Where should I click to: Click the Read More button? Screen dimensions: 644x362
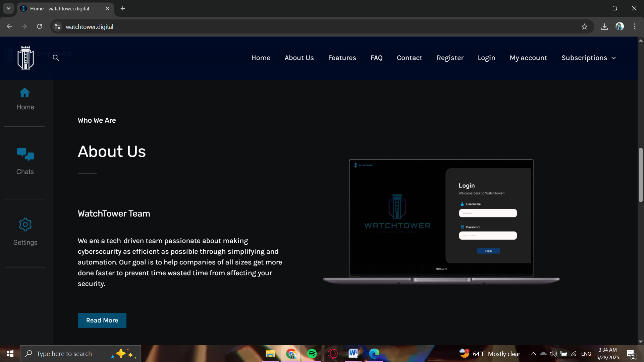[102, 320]
